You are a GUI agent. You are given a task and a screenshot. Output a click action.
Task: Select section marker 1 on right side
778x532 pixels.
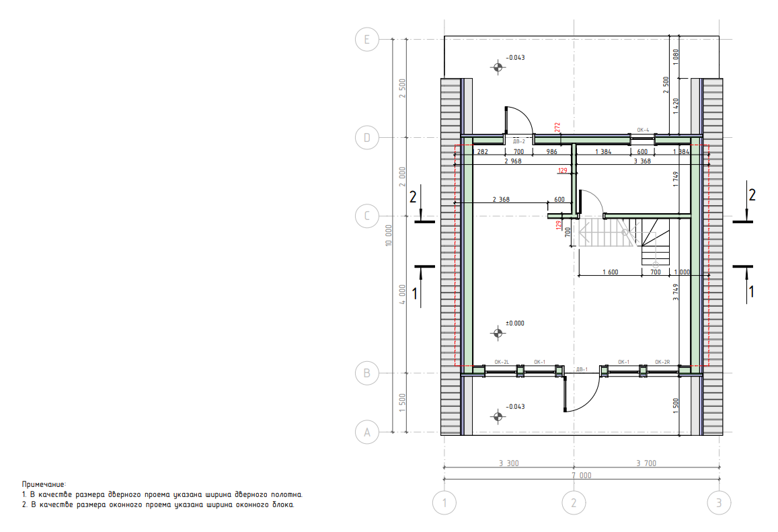(x=752, y=292)
